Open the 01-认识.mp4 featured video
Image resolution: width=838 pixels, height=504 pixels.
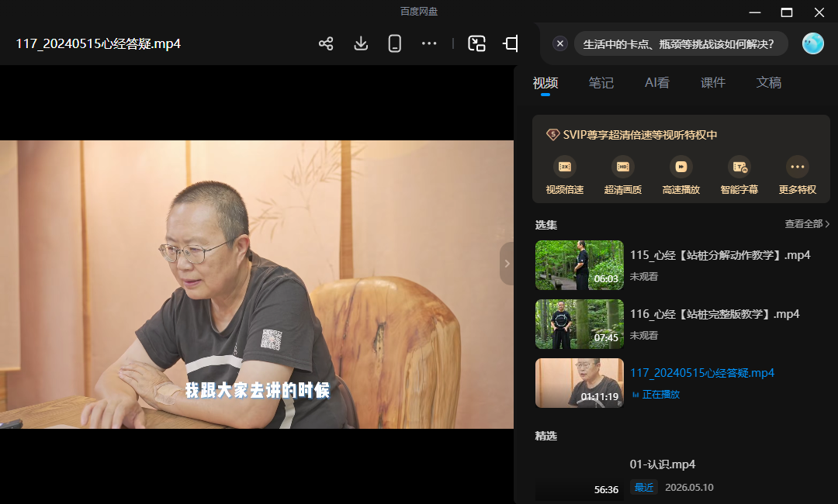[662, 464]
